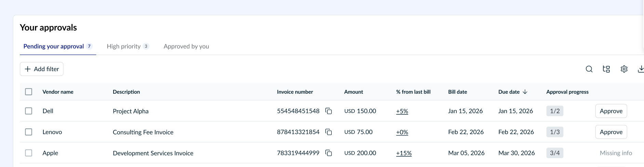The image size is (644, 167).
Task: Click the USD 200.00 amount
Action: (x=360, y=153)
